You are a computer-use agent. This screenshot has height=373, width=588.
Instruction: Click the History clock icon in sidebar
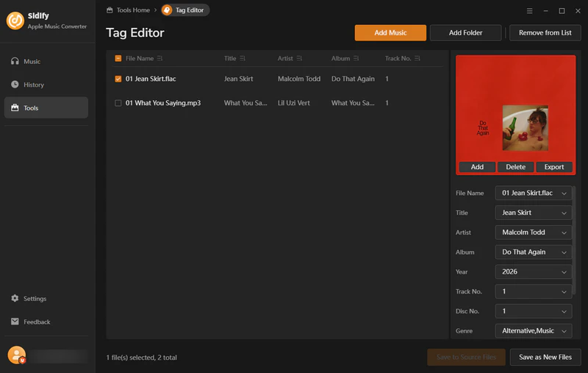click(15, 85)
